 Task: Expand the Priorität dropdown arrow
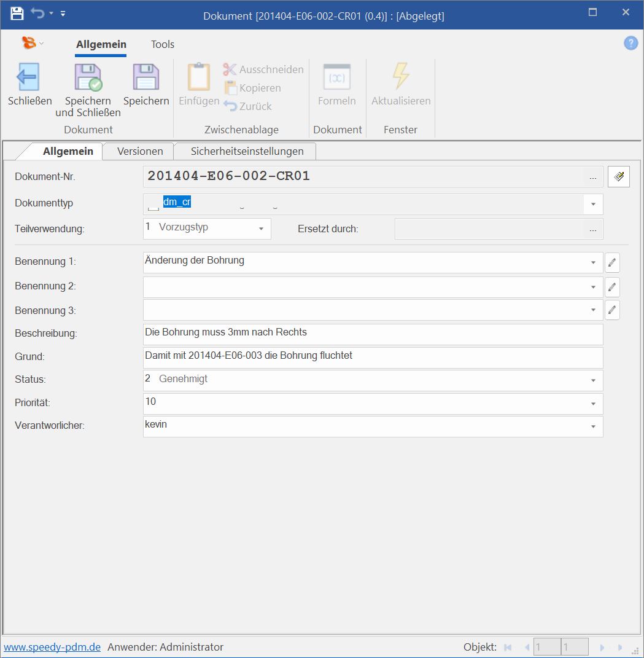(x=593, y=404)
